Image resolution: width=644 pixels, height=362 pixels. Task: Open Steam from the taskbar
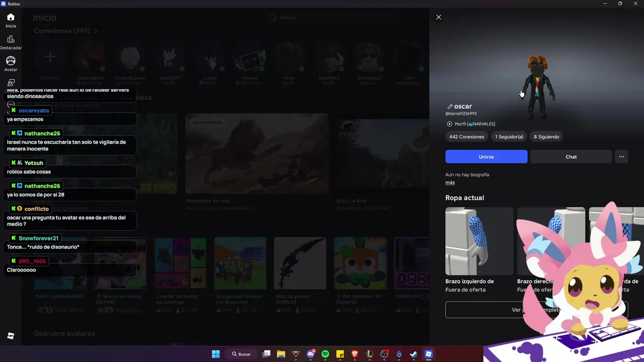click(414, 354)
